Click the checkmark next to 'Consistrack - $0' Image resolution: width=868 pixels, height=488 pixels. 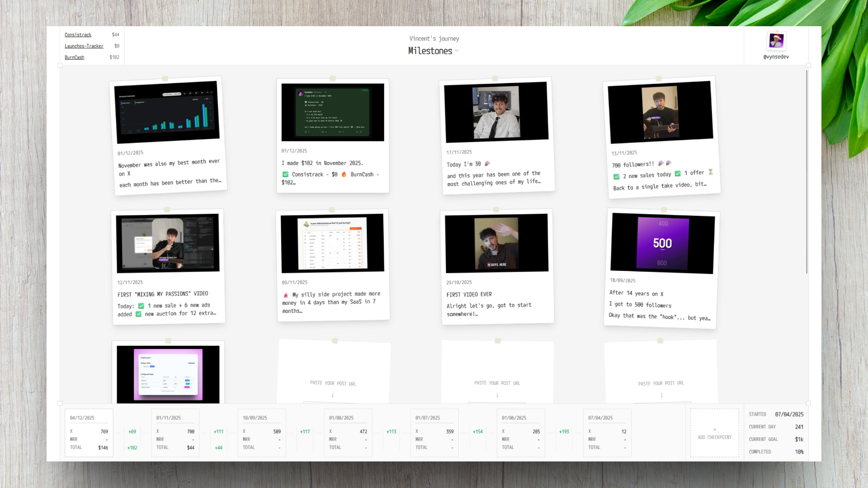285,174
